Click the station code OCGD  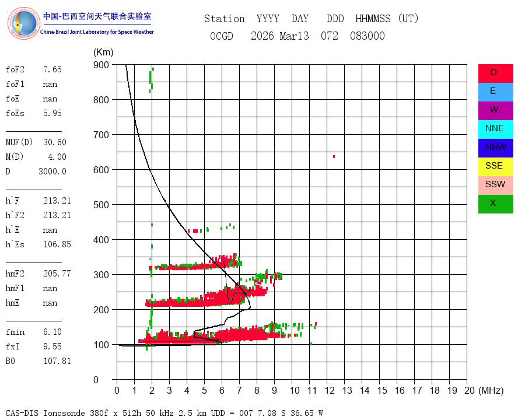click(x=221, y=36)
